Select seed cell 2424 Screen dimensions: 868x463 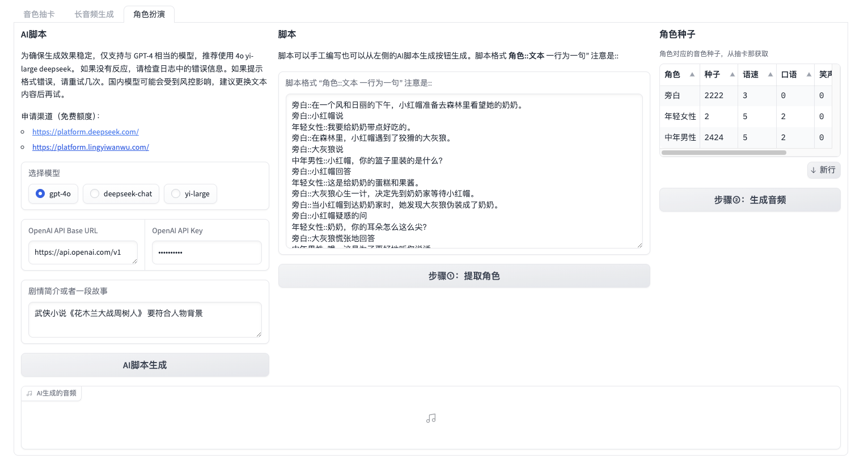[719, 137]
